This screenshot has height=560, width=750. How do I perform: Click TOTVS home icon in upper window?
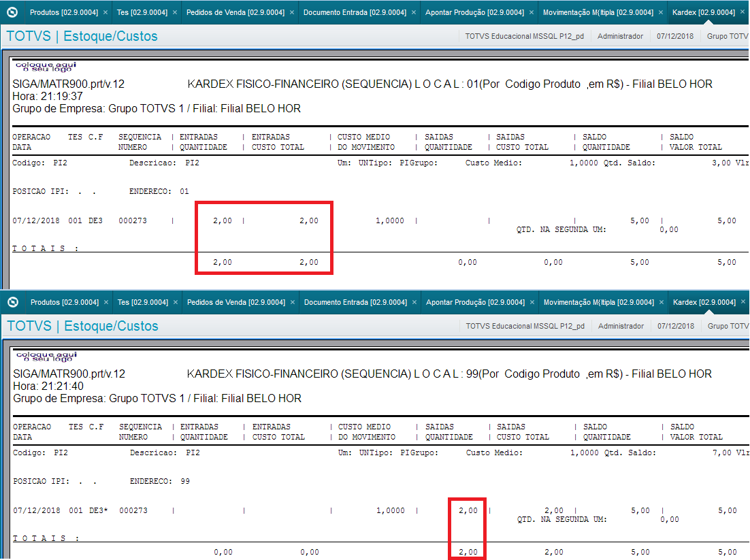click(x=12, y=12)
